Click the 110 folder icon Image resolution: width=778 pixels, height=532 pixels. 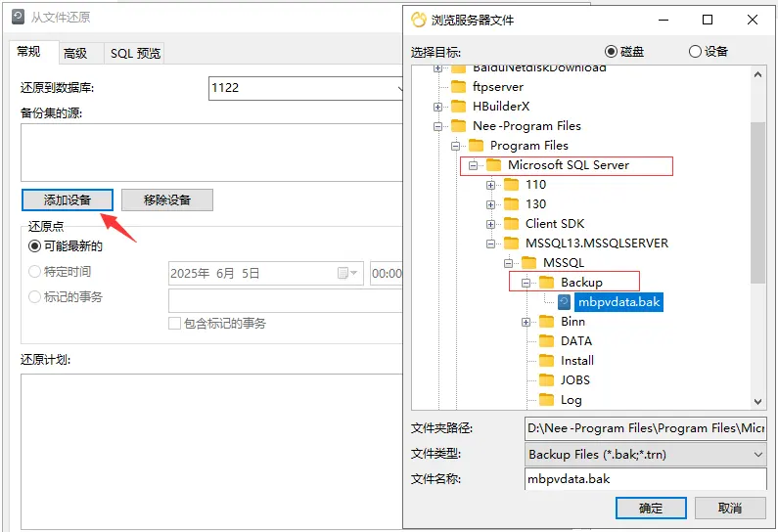[511, 185]
